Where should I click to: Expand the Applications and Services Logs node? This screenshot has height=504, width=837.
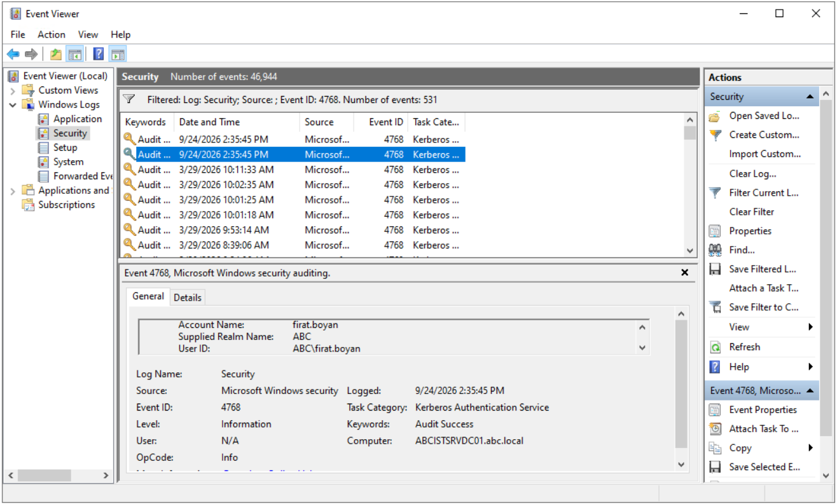13,191
